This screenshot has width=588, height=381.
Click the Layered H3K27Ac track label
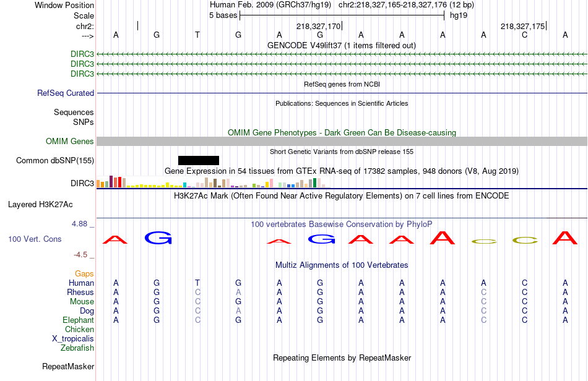point(40,205)
